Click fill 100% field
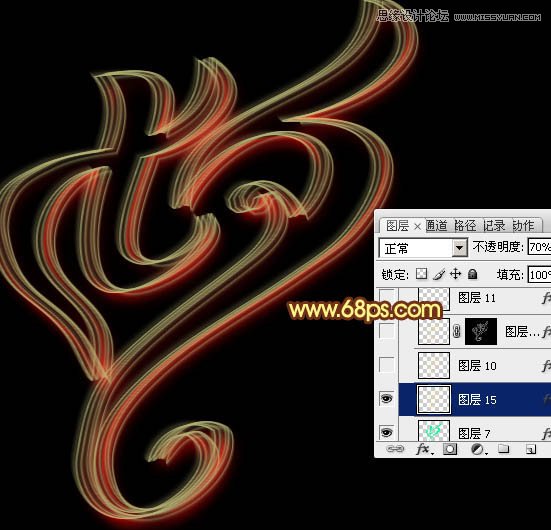 pos(539,274)
